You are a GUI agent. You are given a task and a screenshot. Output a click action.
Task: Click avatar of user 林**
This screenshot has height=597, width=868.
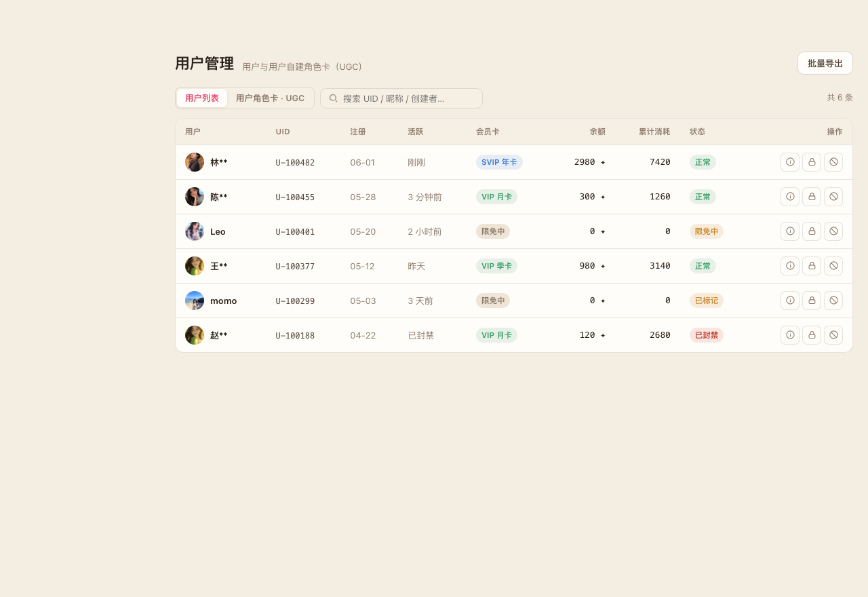click(195, 162)
